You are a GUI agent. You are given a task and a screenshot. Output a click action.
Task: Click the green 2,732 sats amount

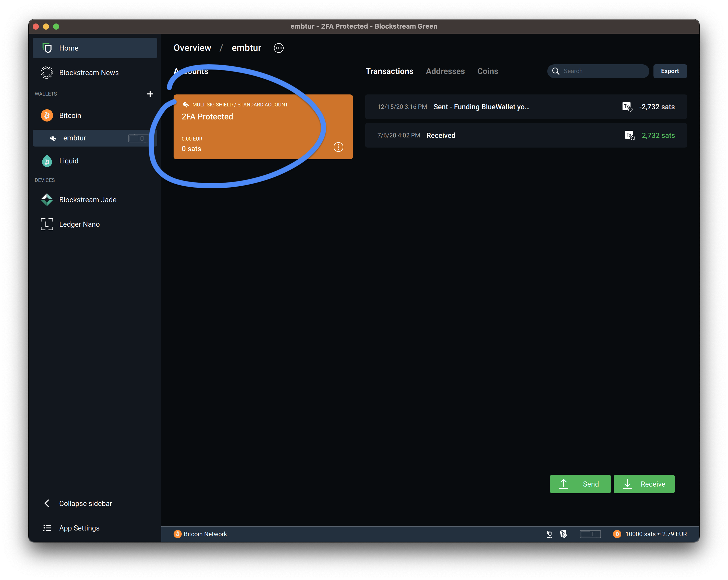point(658,135)
